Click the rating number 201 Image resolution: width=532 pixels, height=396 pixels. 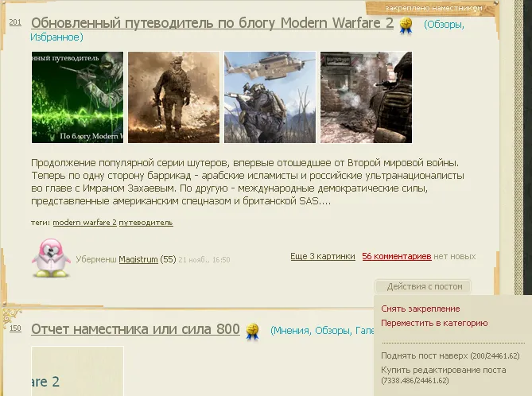[x=15, y=22]
